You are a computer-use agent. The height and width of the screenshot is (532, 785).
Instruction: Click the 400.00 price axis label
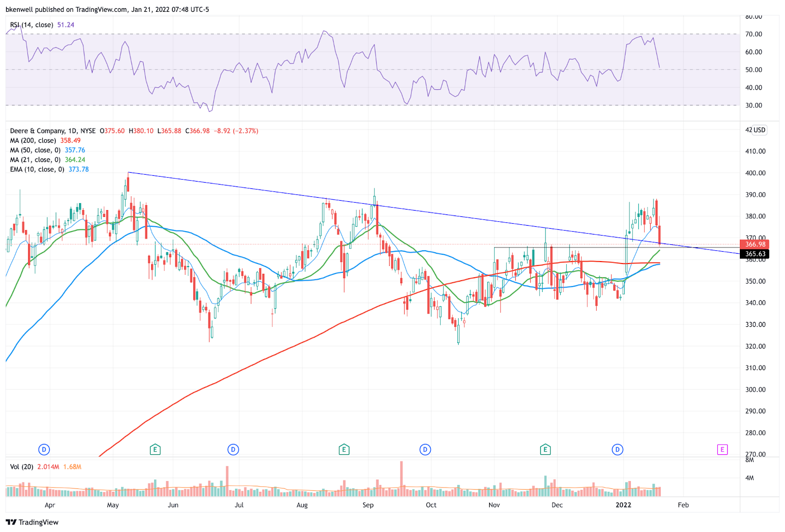tap(756, 173)
